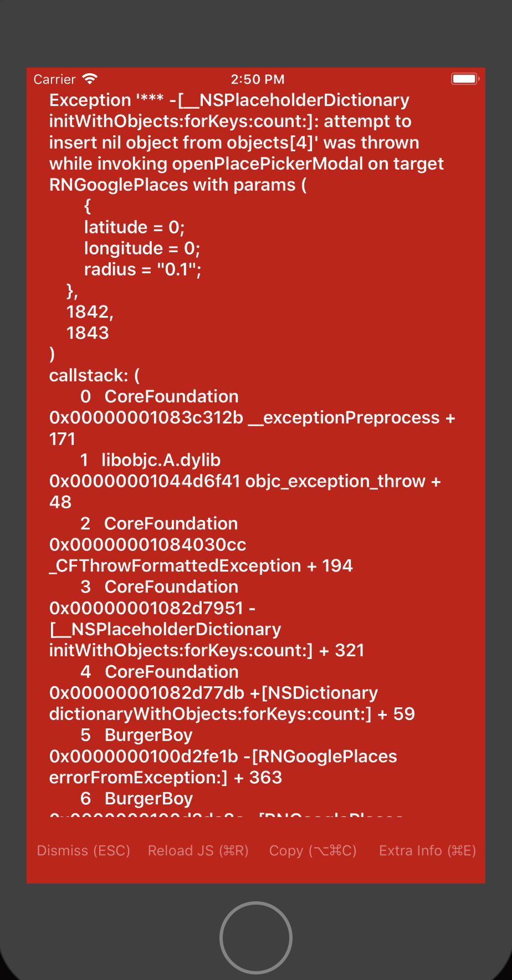Click the clock showing 2:50 PM
The height and width of the screenshot is (980, 512).
click(258, 79)
